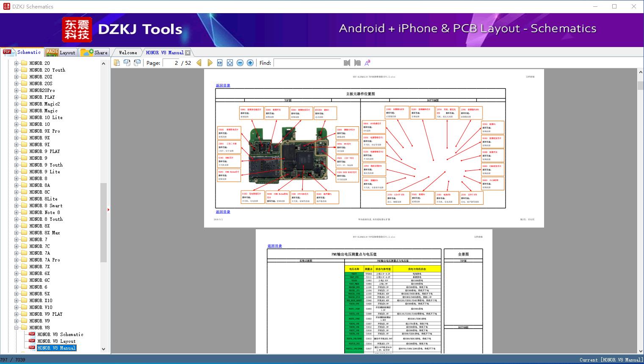
Task: Open the Share tab
Action: 94,53
